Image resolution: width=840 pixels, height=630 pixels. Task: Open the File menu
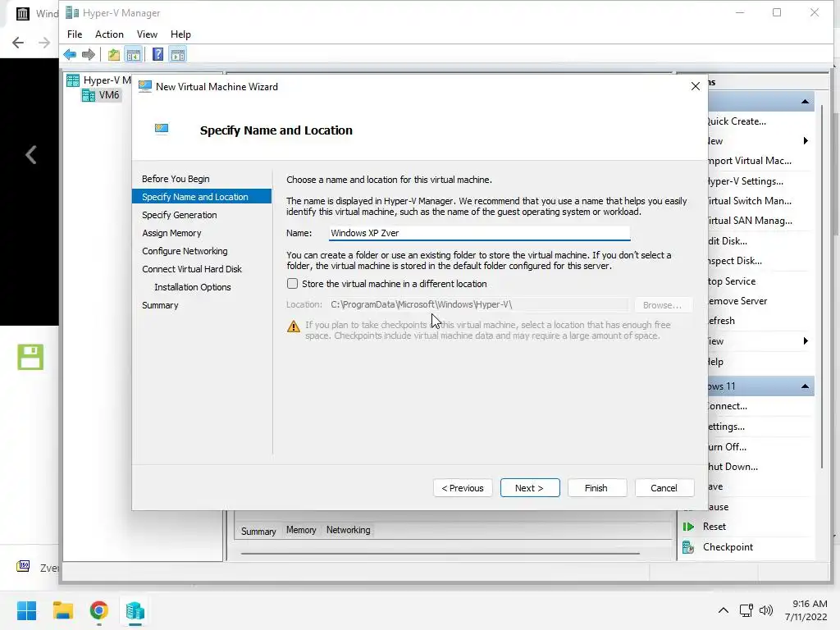(x=75, y=34)
